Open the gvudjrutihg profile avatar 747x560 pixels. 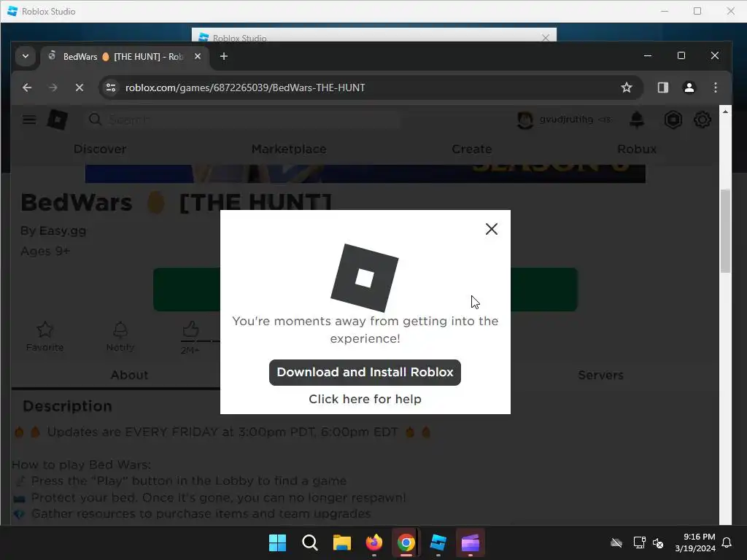[x=525, y=120]
